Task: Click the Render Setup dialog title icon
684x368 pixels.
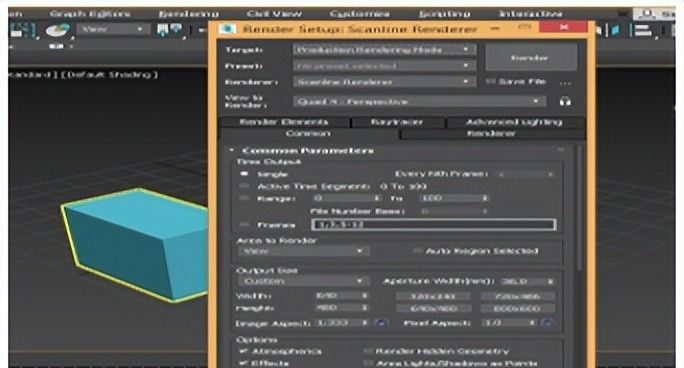Action: [227, 29]
